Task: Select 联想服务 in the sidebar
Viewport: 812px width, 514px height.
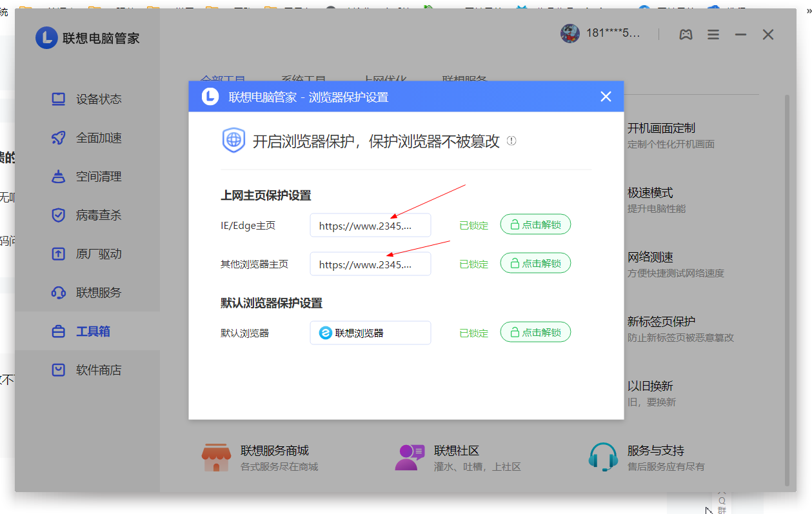Action: [87, 293]
